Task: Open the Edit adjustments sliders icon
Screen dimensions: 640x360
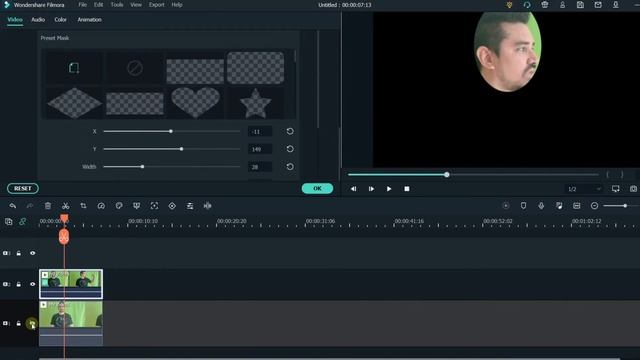Action: point(190,206)
